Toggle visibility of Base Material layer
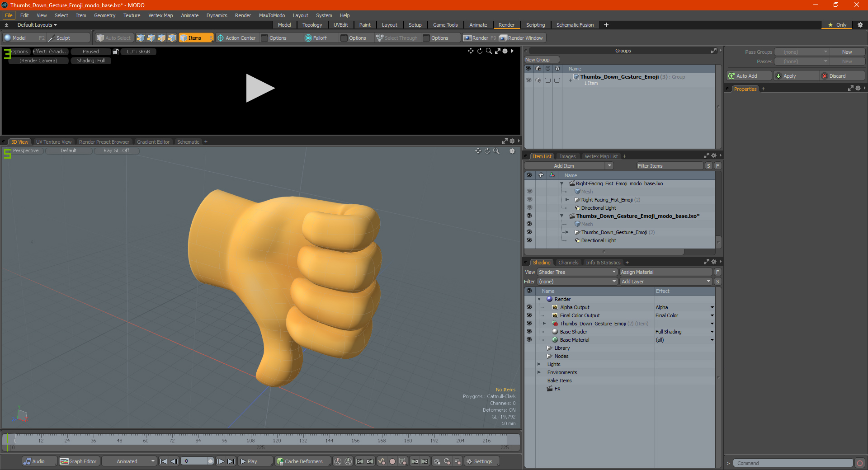 click(529, 340)
